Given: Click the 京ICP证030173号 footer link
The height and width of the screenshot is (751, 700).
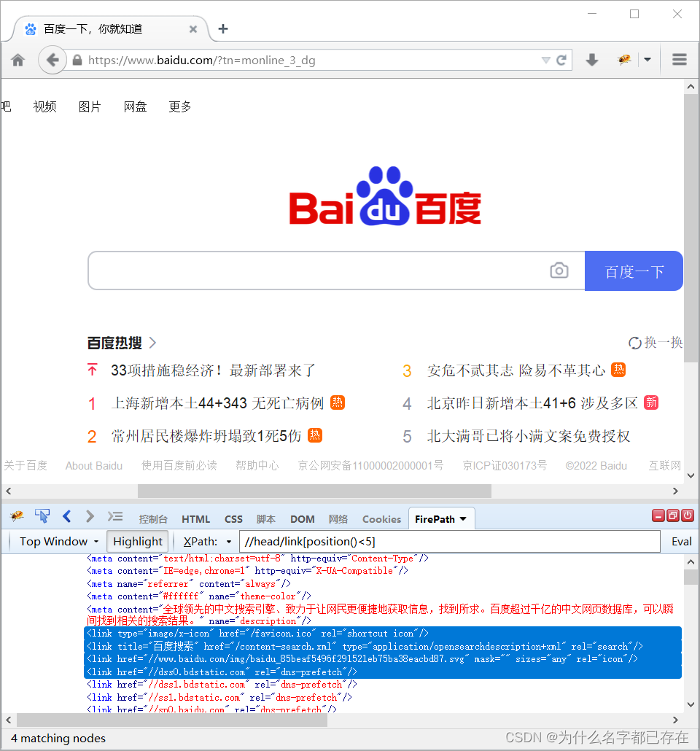Looking at the screenshot, I should [x=505, y=465].
